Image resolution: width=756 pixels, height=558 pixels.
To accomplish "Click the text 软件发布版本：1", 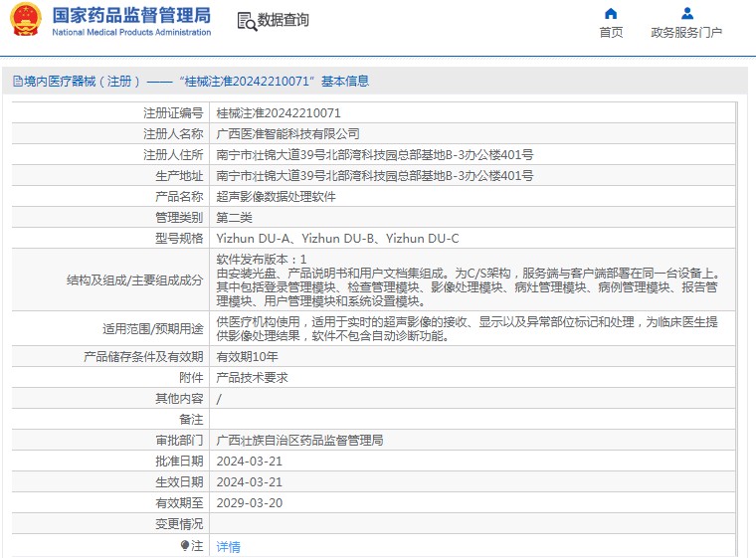I will (262, 259).
